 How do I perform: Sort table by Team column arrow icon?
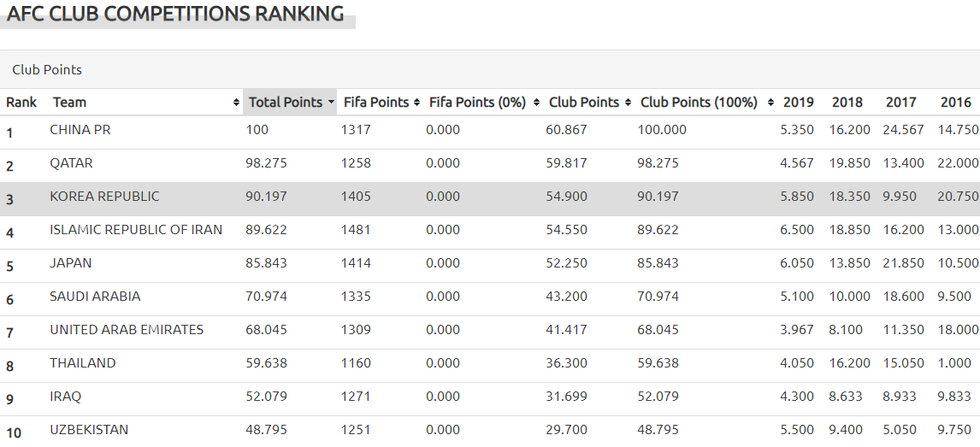pyautogui.click(x=236, y=103)
